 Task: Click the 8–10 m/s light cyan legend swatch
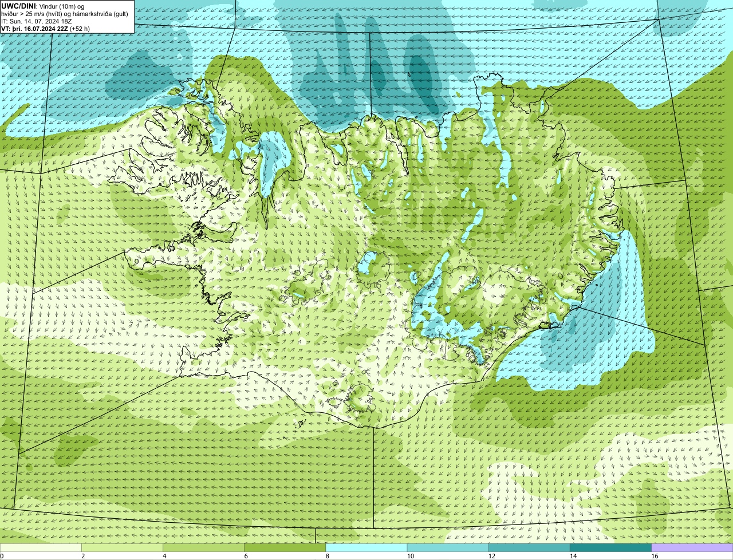click(366, 547)
